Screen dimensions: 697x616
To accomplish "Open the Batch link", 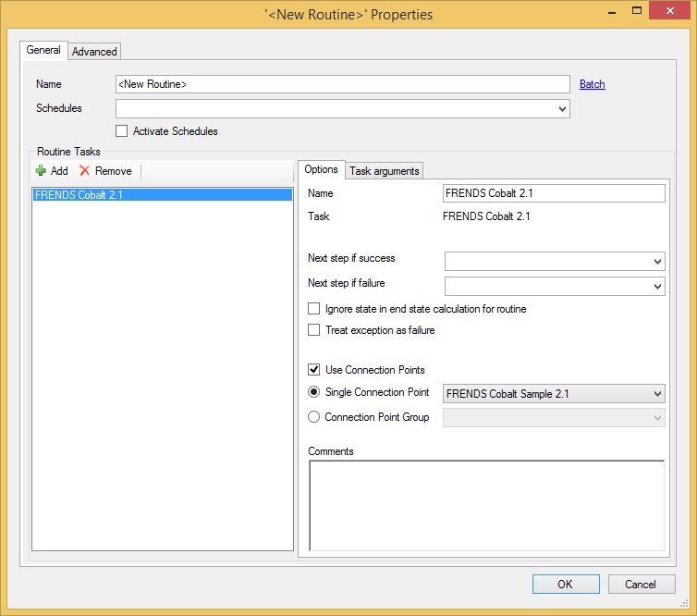I will click(593, 84).
